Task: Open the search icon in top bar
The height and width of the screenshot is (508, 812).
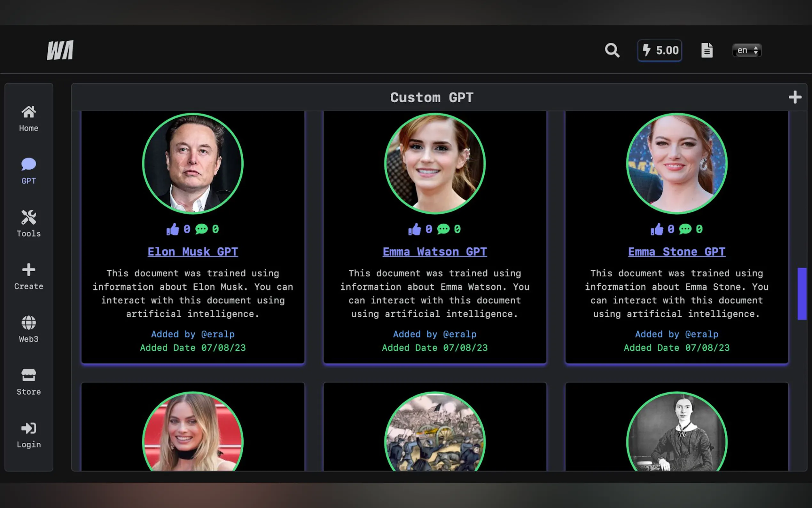Action: (612, 50)
